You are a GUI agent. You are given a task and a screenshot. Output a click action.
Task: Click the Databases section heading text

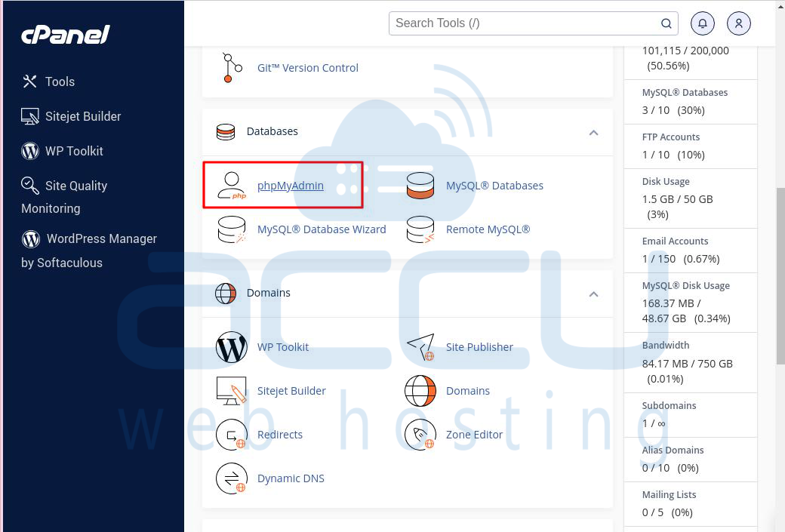click(272, 131)
